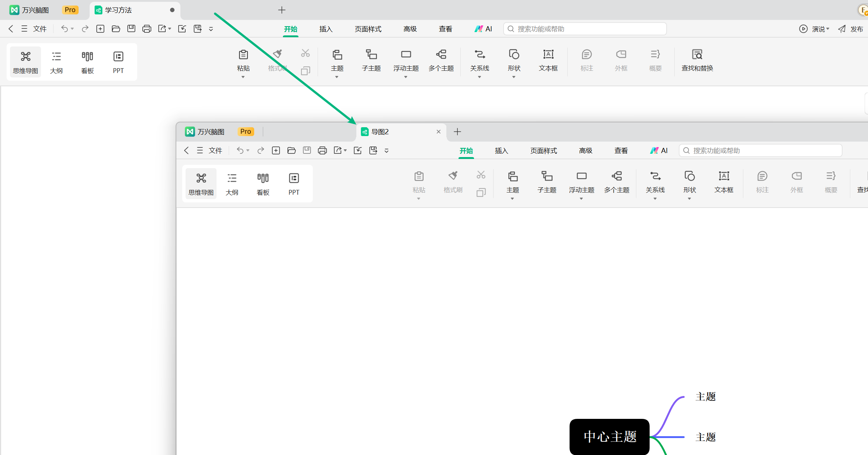
Task: Click the Subtopic (子主题) icon in back window
Action: click(371, 55)
